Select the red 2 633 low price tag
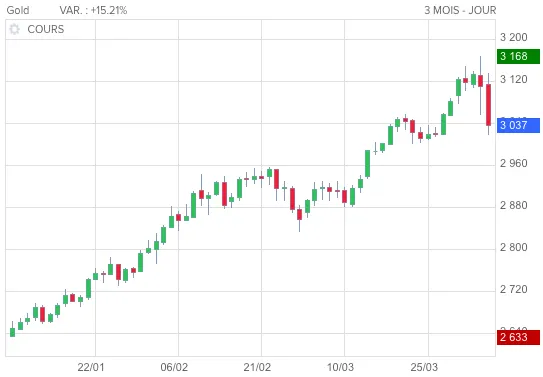This screenshot has width=543, height=377. (x=518, y=337)
